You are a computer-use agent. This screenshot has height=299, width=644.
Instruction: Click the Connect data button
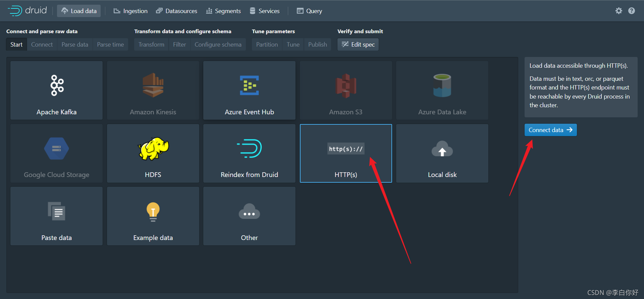tap(550, 130)
